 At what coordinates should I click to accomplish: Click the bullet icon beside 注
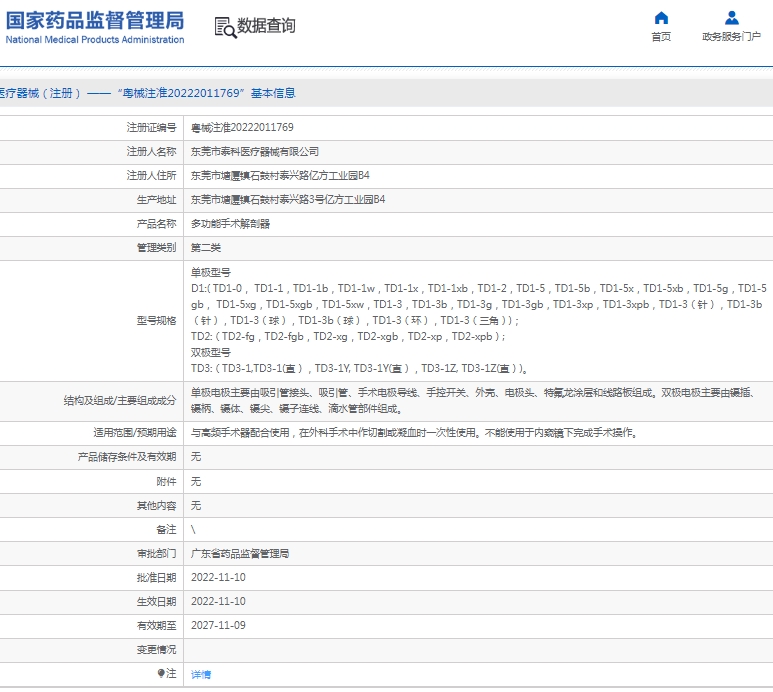click(161, 673)
